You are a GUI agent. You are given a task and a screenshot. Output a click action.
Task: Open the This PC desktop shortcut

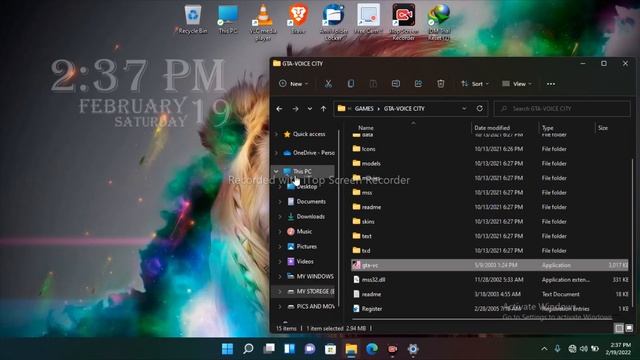[x=228, y=19]
